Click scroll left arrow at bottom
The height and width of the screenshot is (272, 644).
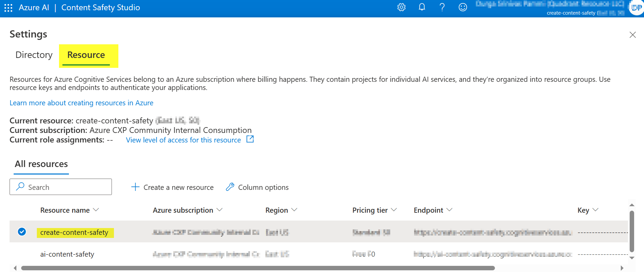pos(15,268)
